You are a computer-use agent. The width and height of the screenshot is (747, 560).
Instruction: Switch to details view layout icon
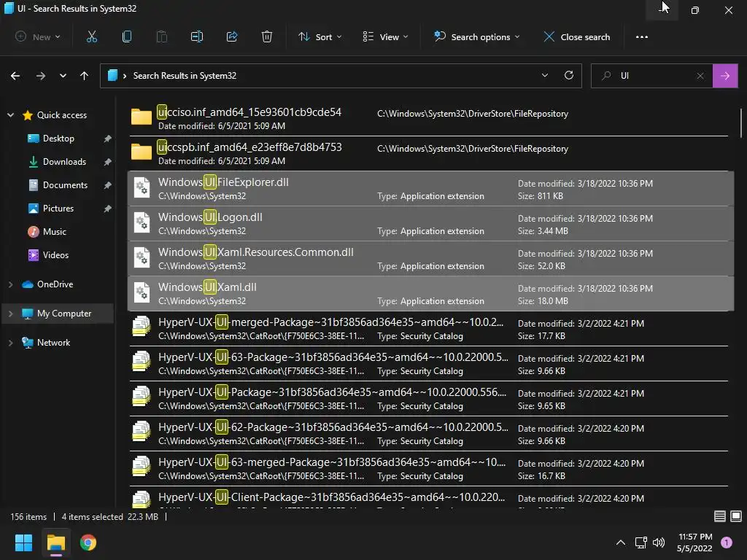(720, 516)
